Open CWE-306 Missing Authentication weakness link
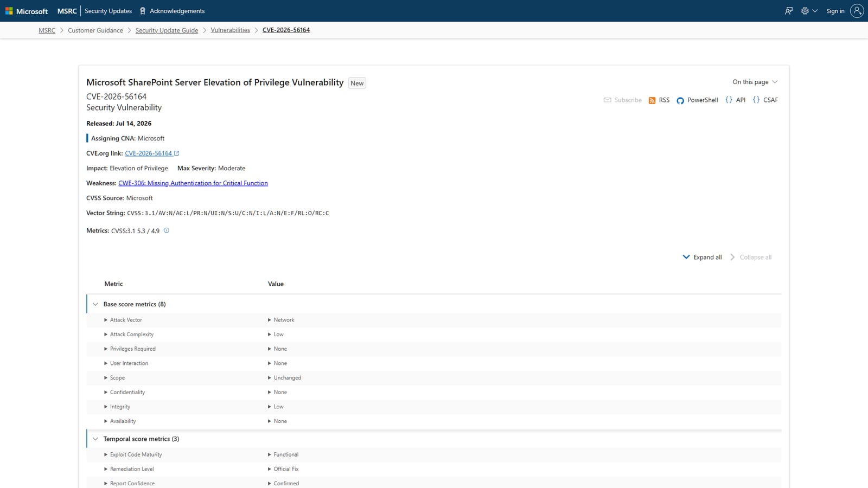The height and width of the screenshot is (488, 868). [x=193, y=183]
